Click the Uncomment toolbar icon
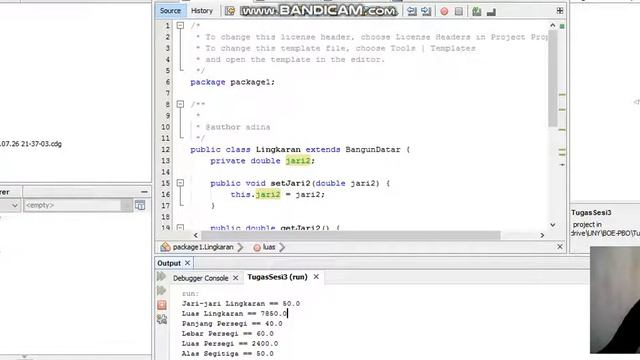Viewport: 640px width, 360px height. click(491, 11)
